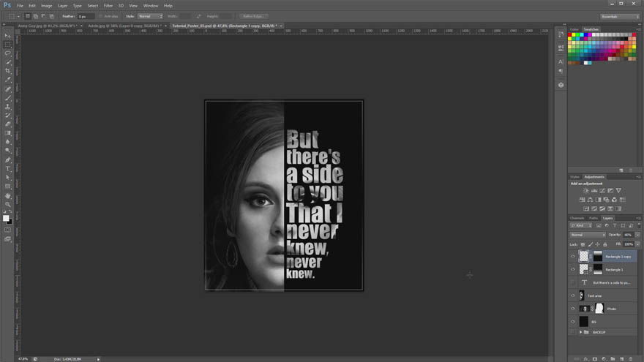Screen dimensions: 644x362
Task: Select the Hand tool
Action: [7, 196]
